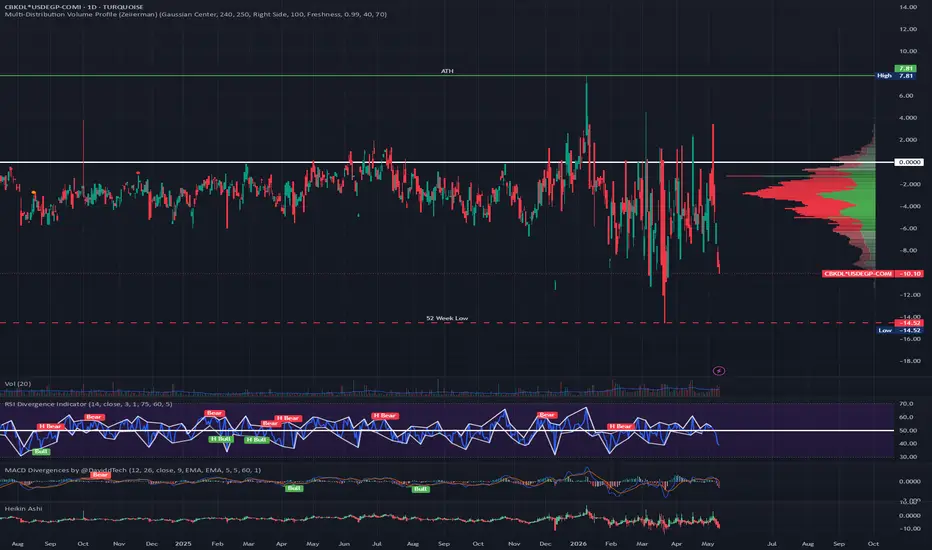Click 30.00 on the RSI scale
This screenshot has height=550, width=932.
907,457
